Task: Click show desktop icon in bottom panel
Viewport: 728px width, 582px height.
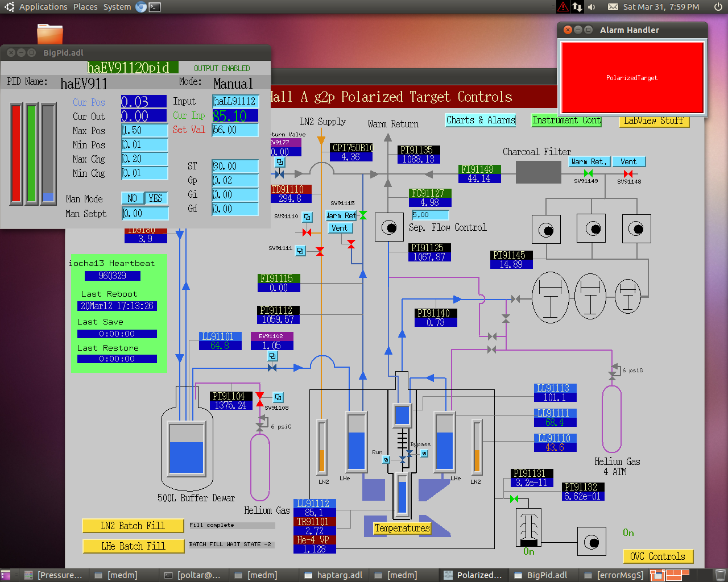Action: (x=5, y=575)
